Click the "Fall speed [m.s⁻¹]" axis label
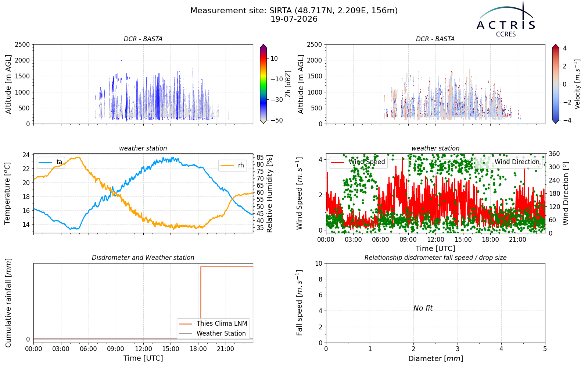588x368 pixels. (x=300, y=303)
